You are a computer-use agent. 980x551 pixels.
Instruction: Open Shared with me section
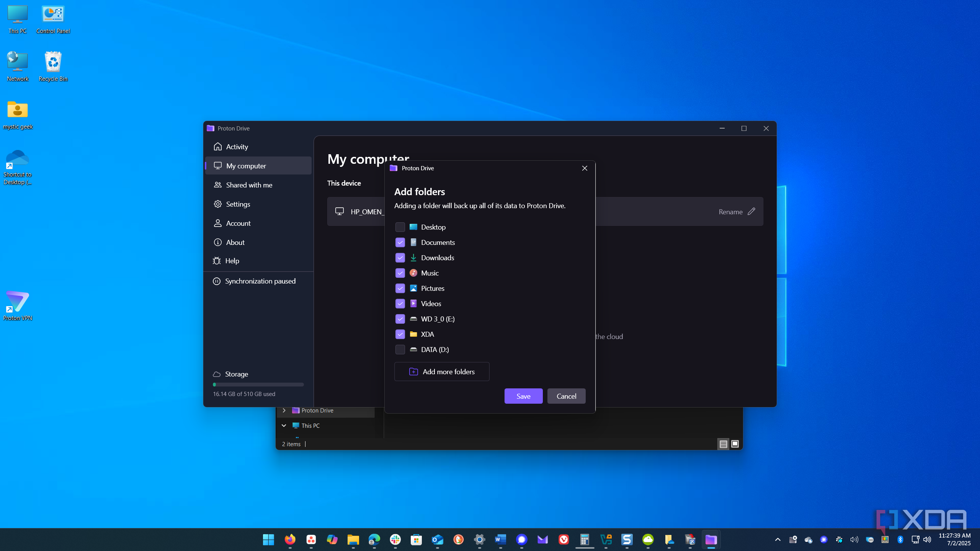pyautogui.click(x=258, y=185)
